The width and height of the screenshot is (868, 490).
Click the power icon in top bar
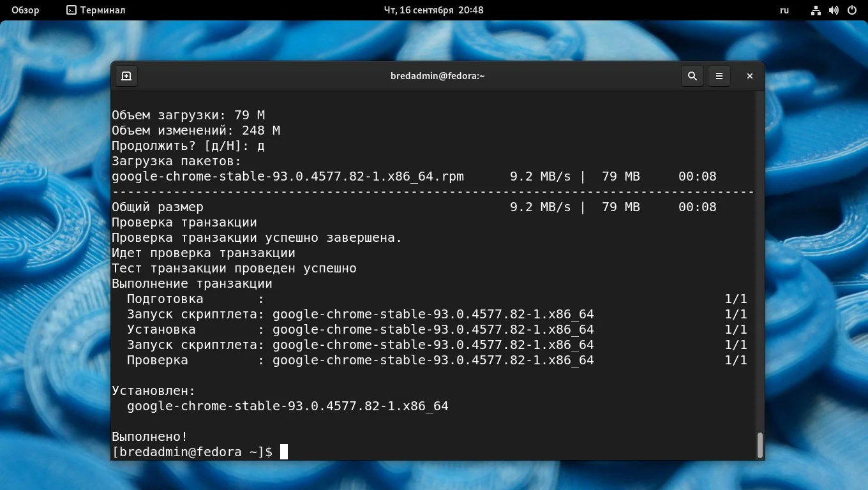click(x=852, y=10)
